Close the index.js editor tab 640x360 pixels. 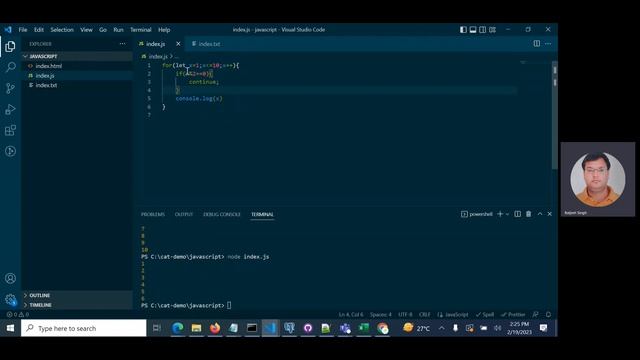[x=178, y=44]
